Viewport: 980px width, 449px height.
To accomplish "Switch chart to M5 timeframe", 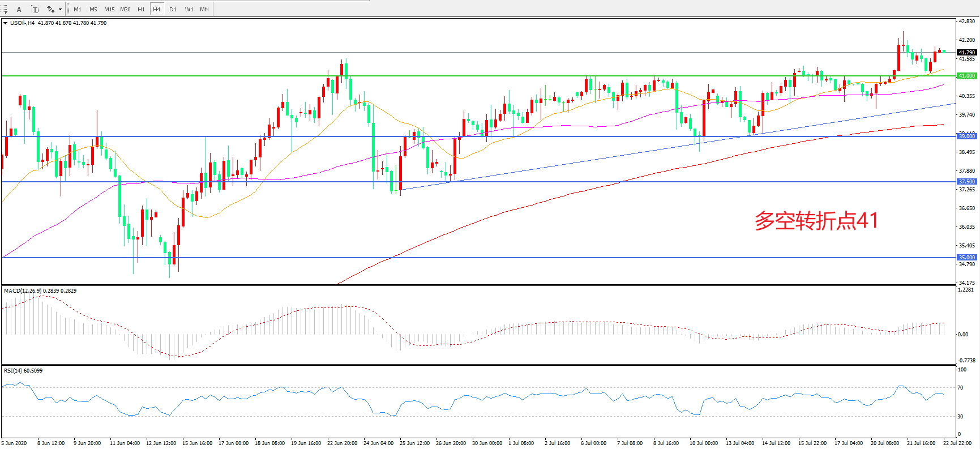I will (x=93, y=9).
